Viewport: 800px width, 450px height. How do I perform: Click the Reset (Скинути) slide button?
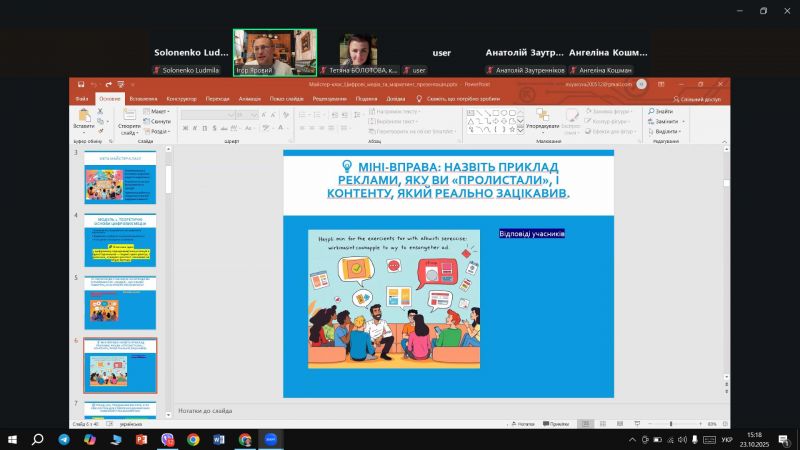pyautogui.click(x=160, y=121)
